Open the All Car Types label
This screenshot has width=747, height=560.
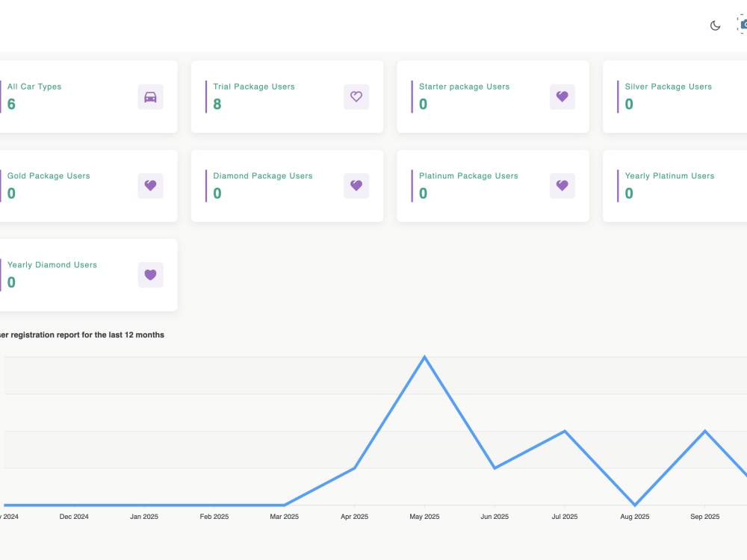[34, 87]
